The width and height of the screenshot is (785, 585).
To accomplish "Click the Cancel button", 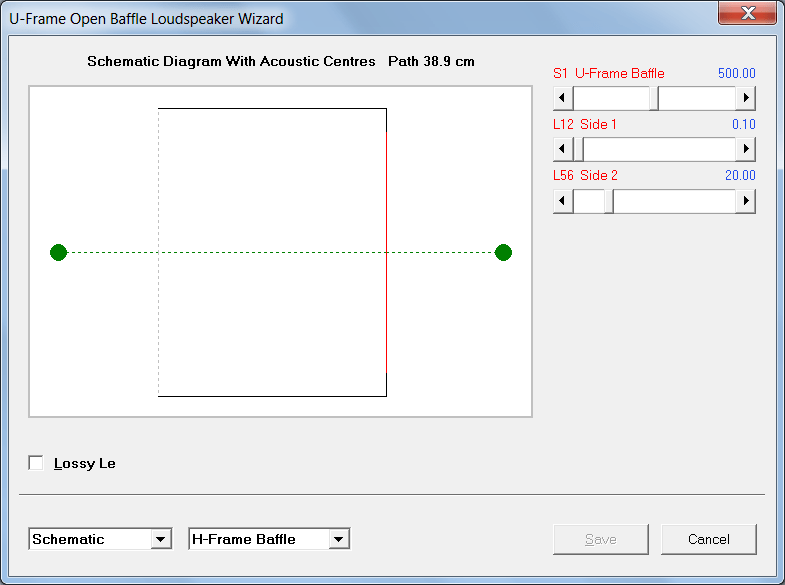I will pyautogui.click(x=708, y=539).
